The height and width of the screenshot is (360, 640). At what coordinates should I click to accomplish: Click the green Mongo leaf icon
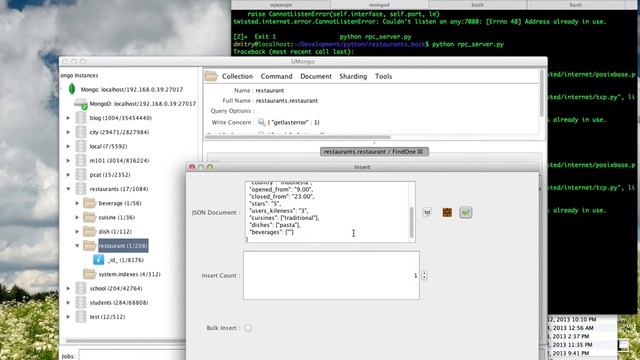click(72, 89)
